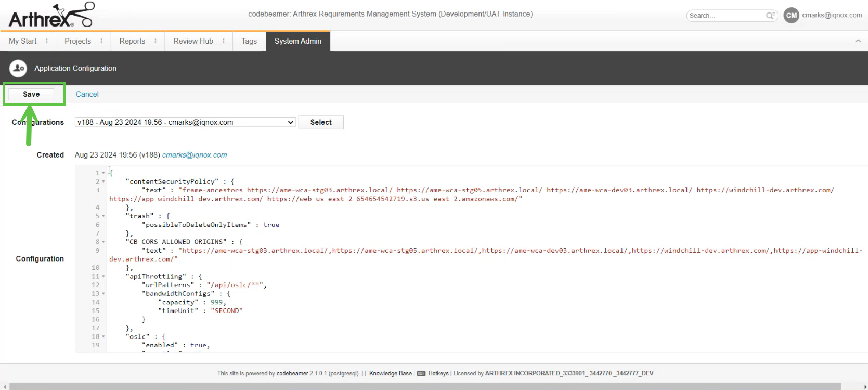This screenshot has width=868, height=390.
Task: Open the Reports tab options menu dots
Action: (x=156, y=41)
